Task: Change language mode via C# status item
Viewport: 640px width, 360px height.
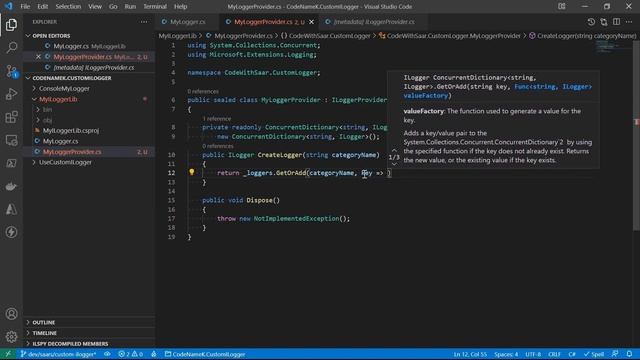Action: point(572,354)
